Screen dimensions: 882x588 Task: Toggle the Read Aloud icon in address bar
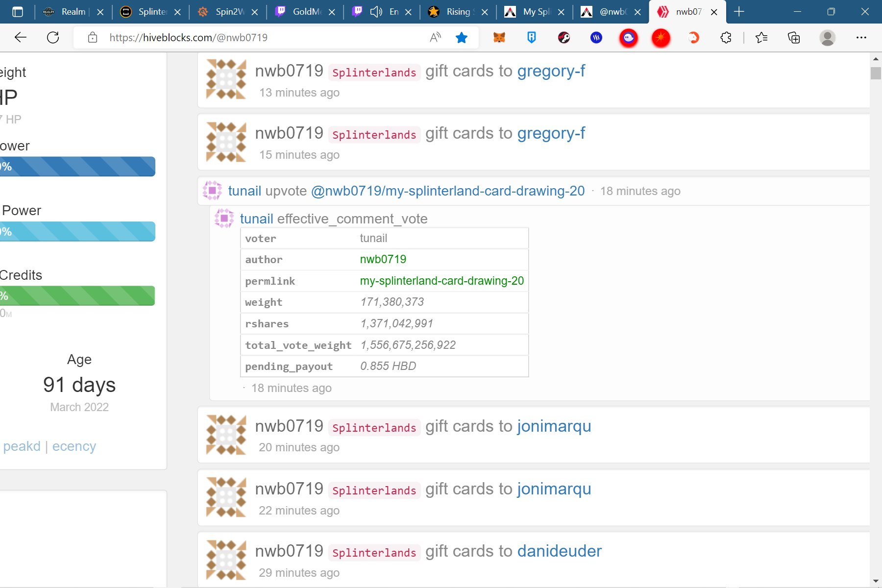point(435,38)
